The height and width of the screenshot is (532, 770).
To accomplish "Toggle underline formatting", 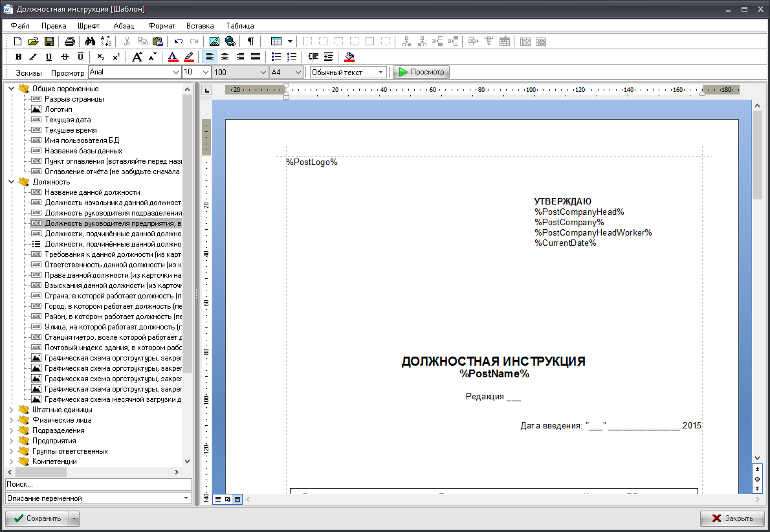I will tap(49, 57).
